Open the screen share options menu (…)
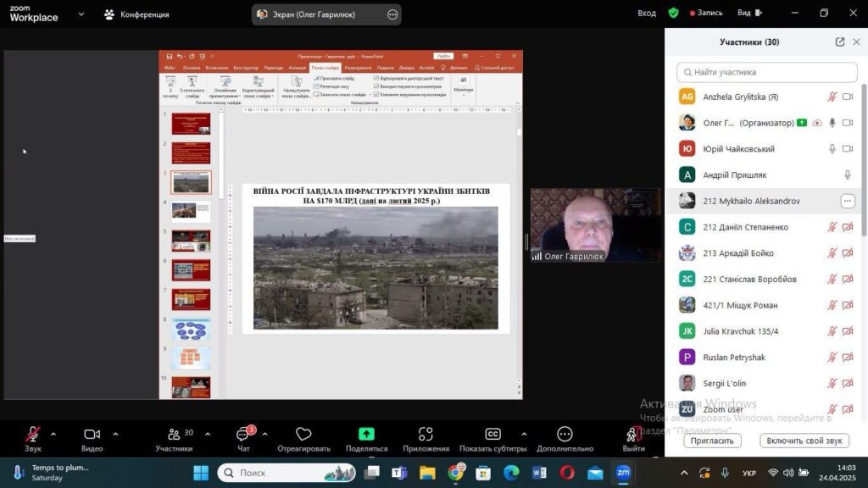Image resolution: width=868 pixels, height=488 pixels. click(392, 14)
